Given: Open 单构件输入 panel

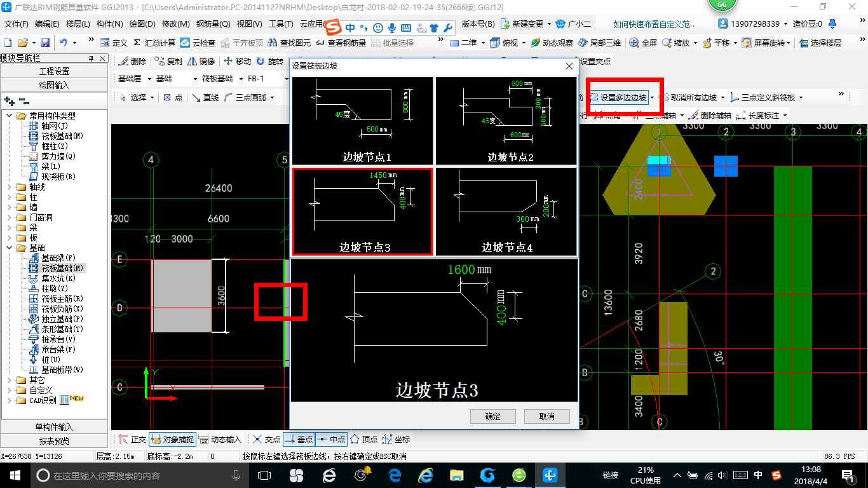Looking at the screenshot, I should tap(55, 427).
